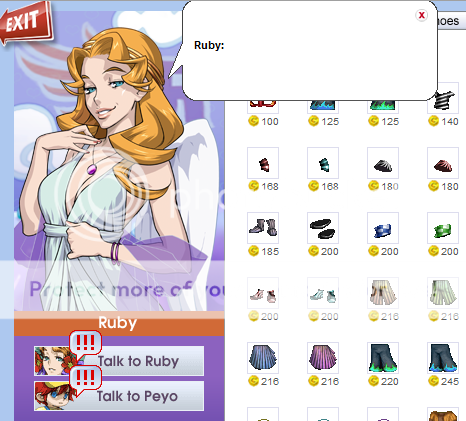Click the gold coin beside price 140

(x=433, y=121)
